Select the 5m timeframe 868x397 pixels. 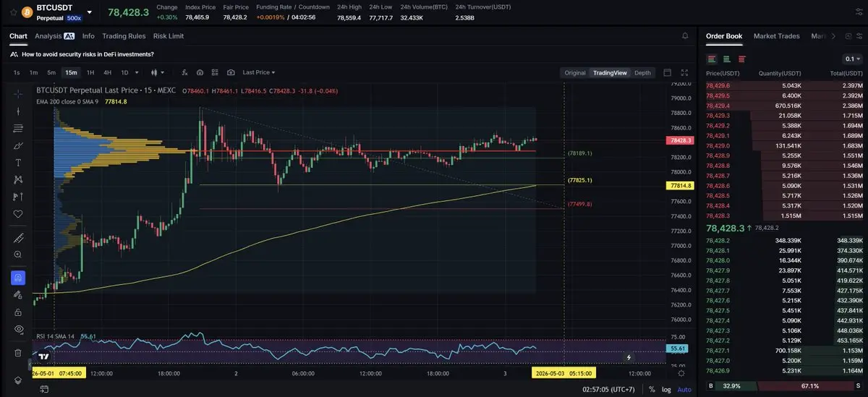pos(51,72)
